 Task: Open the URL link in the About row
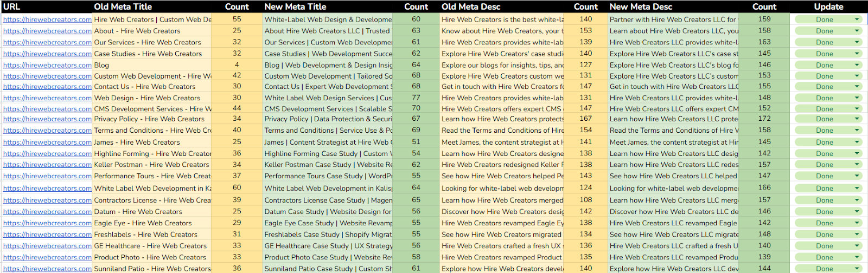click(x=47, y=31)
